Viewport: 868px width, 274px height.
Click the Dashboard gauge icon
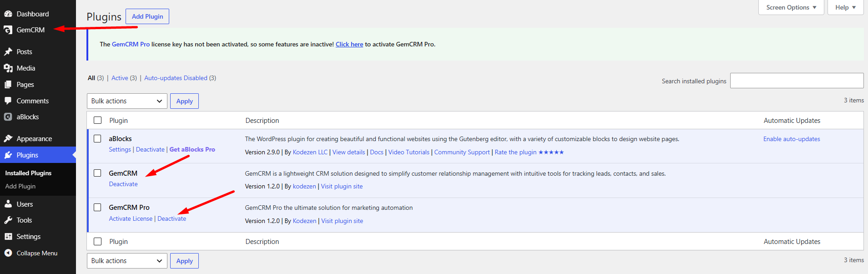pos(8,14)
